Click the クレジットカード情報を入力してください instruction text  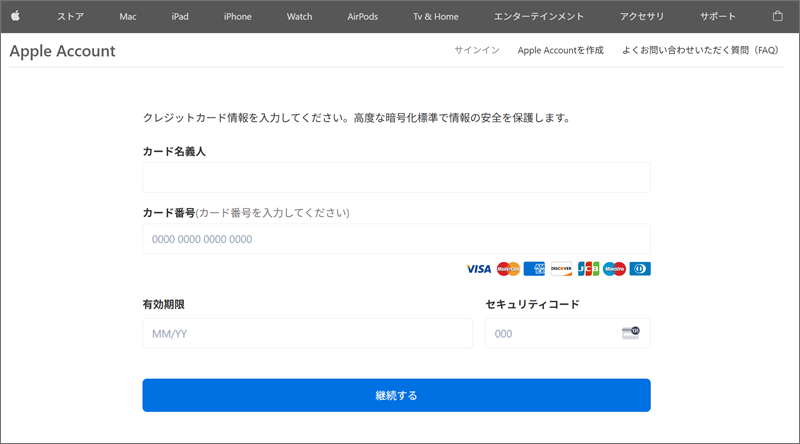[356, 118]
